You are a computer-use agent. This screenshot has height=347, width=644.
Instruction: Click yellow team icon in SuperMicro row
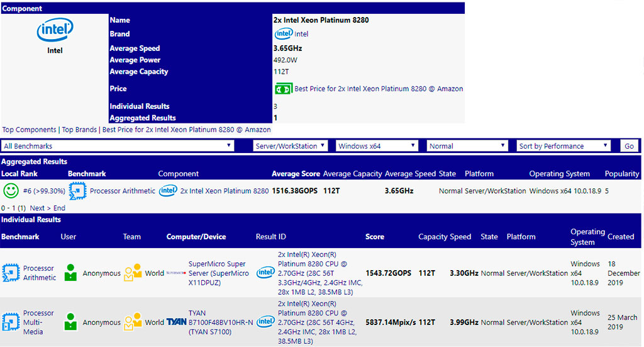133,273
